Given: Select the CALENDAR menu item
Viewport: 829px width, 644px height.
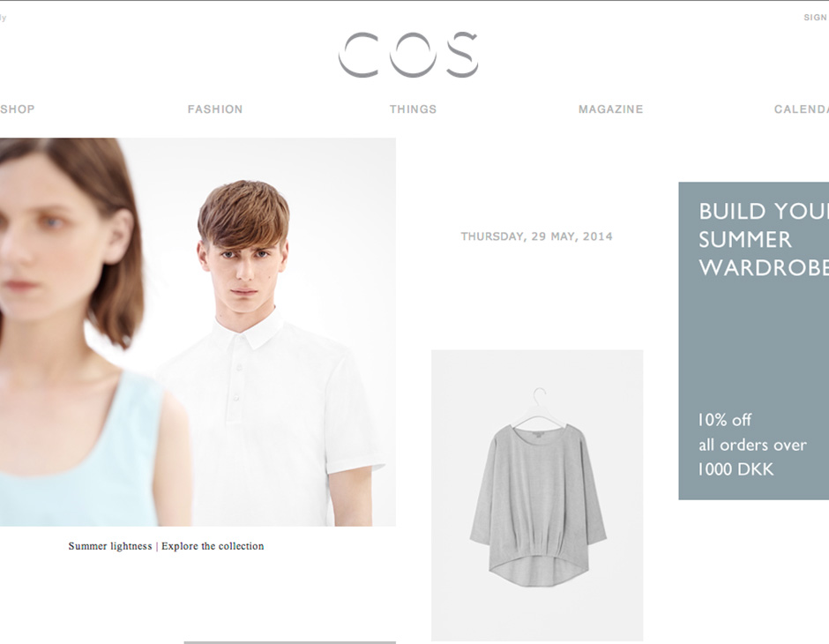Looking at the screenshot, I should [802, 109].
